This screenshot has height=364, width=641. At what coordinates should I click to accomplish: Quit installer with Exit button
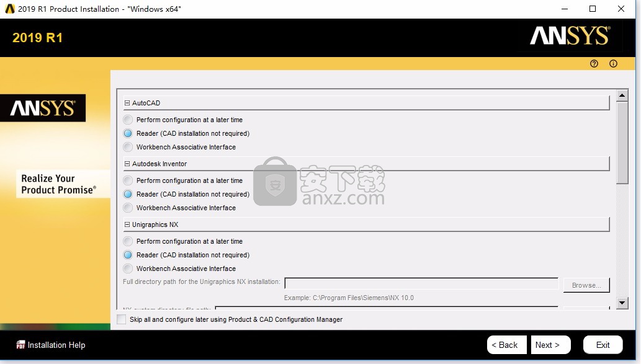tap(603, 345)
